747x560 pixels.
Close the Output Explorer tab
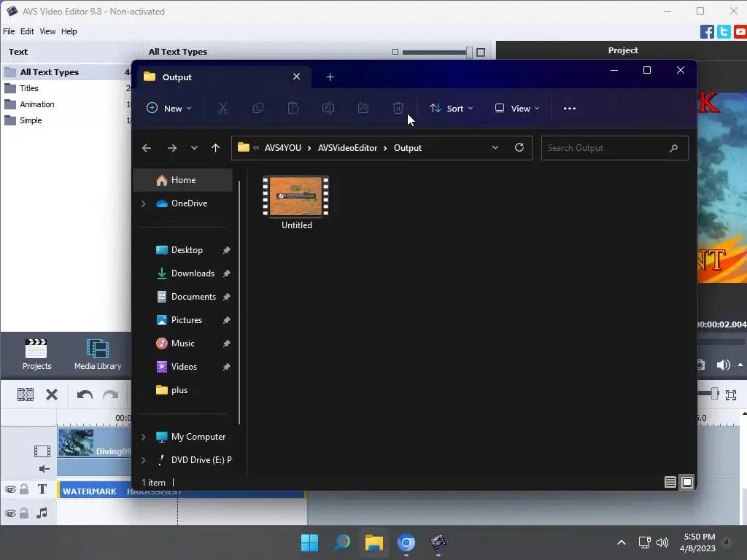coord(296,77)
